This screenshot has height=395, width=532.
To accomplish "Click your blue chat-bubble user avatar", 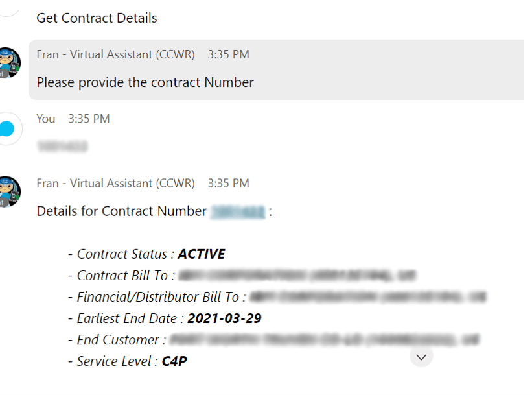I will 8,128.
